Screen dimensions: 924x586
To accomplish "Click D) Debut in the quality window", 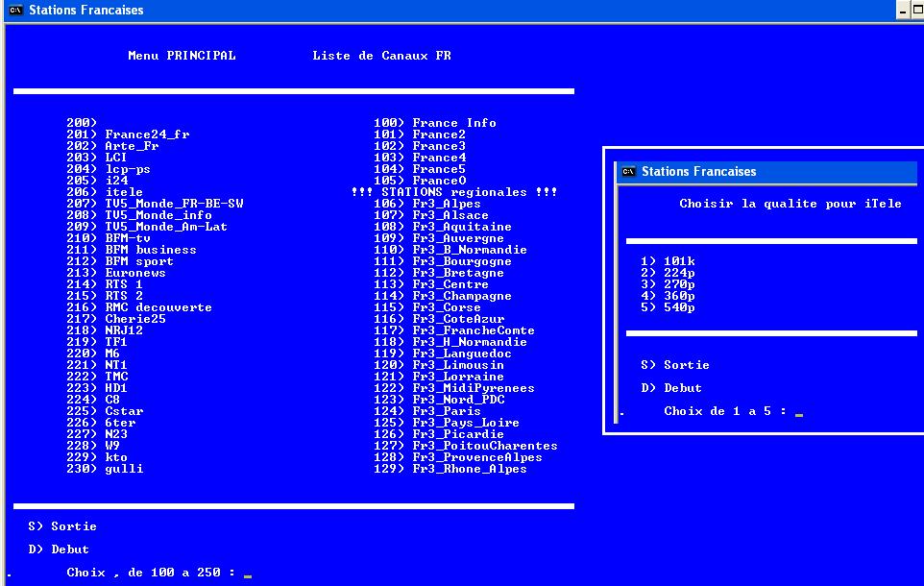I will point(670,388).
